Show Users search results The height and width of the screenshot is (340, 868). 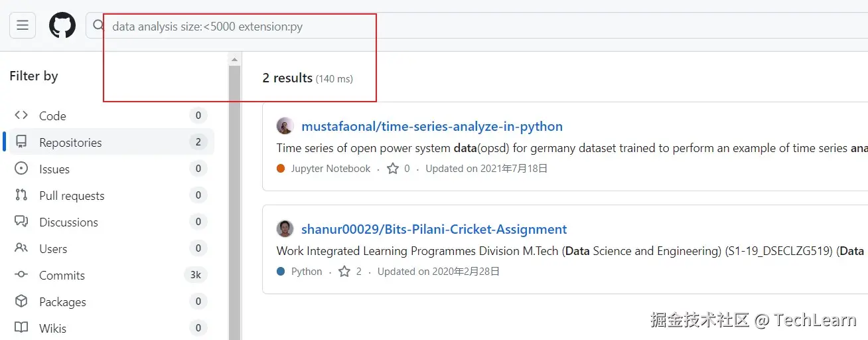click(53, 248)
